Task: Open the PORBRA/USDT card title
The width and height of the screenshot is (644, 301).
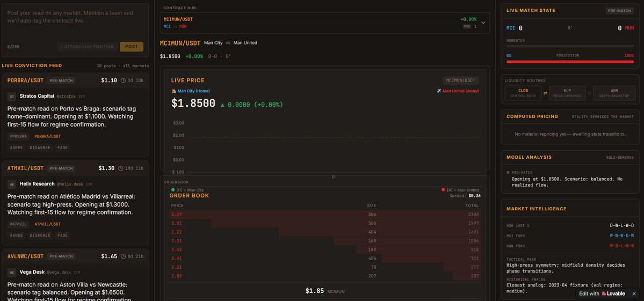Action: tap(25, 80)
